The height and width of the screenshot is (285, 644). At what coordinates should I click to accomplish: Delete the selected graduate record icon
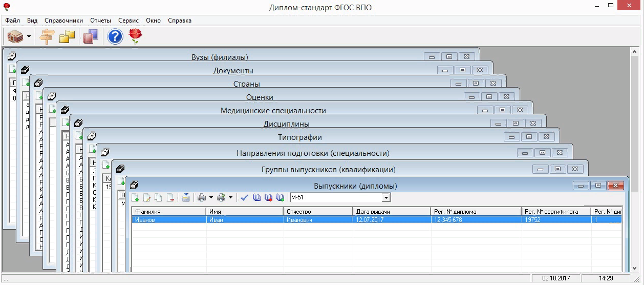click(x=170, y=198)
